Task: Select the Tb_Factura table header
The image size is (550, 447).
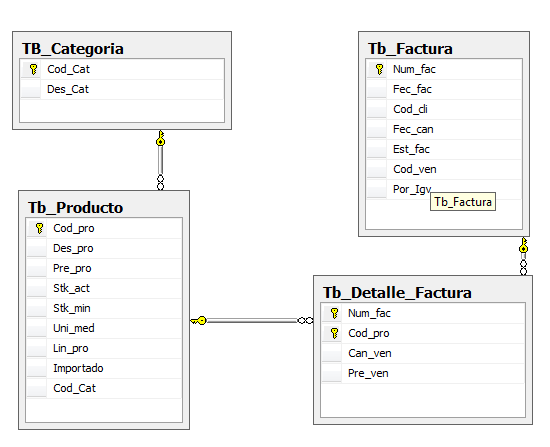Action: 410,48
